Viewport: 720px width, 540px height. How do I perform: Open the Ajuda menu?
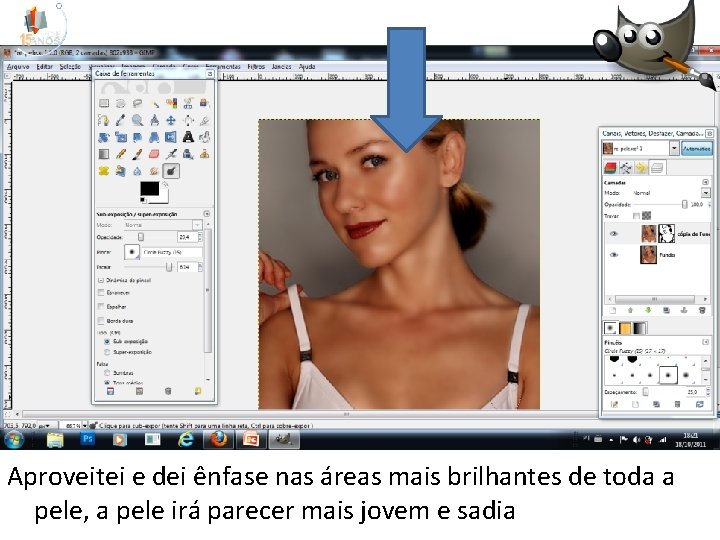tap(307, 67)
